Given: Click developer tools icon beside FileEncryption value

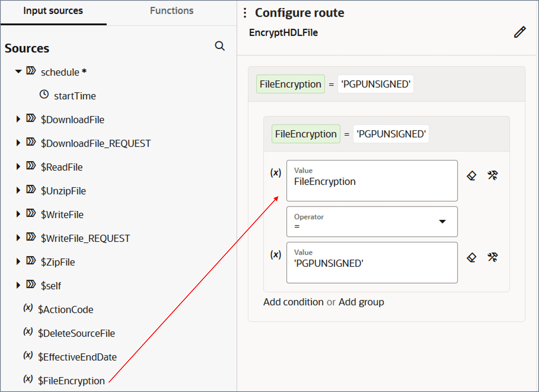Looking at the screenshot, I should pos(493,175).
